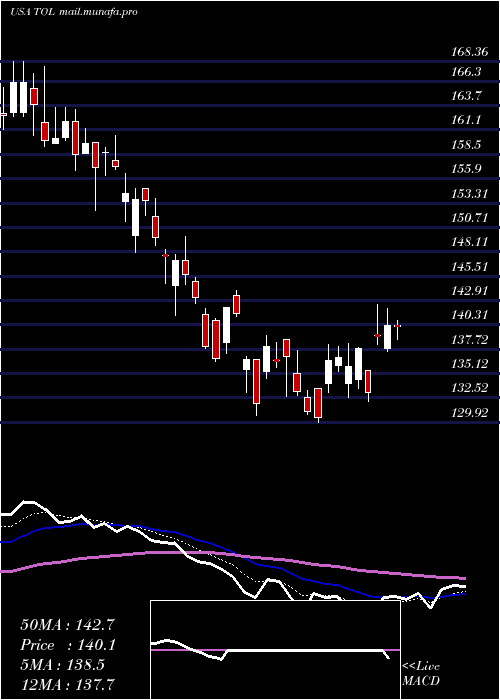Click the 158.5 price level label

[x=467, y=145]
